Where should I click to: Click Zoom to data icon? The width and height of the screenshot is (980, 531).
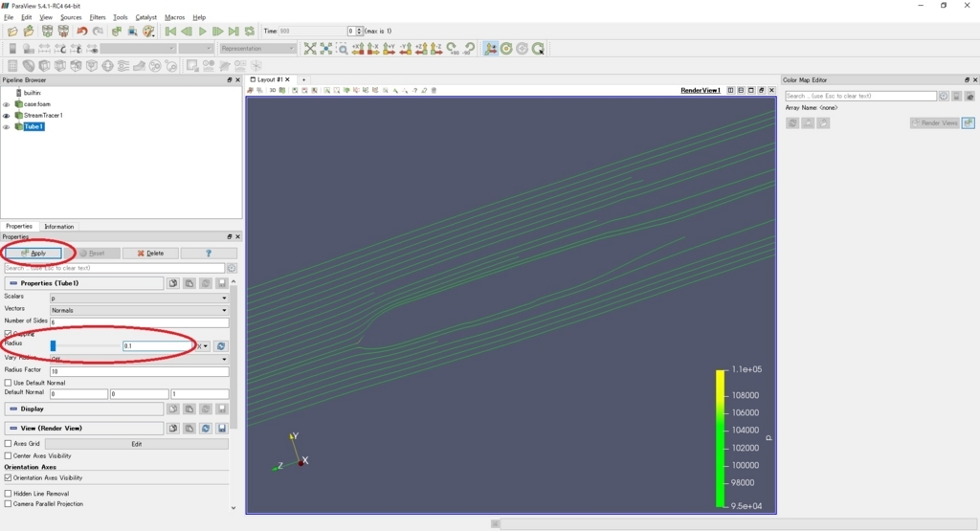pos(326,49)
